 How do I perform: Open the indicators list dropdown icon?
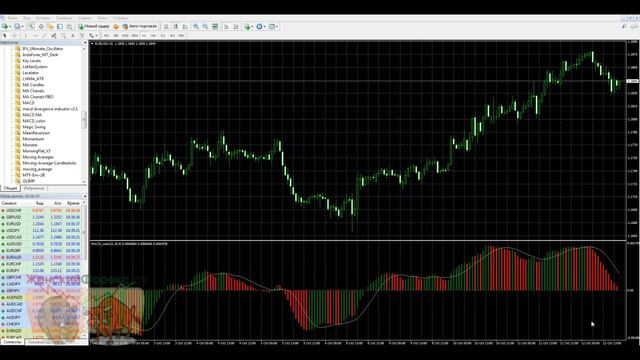pos(248,27)
